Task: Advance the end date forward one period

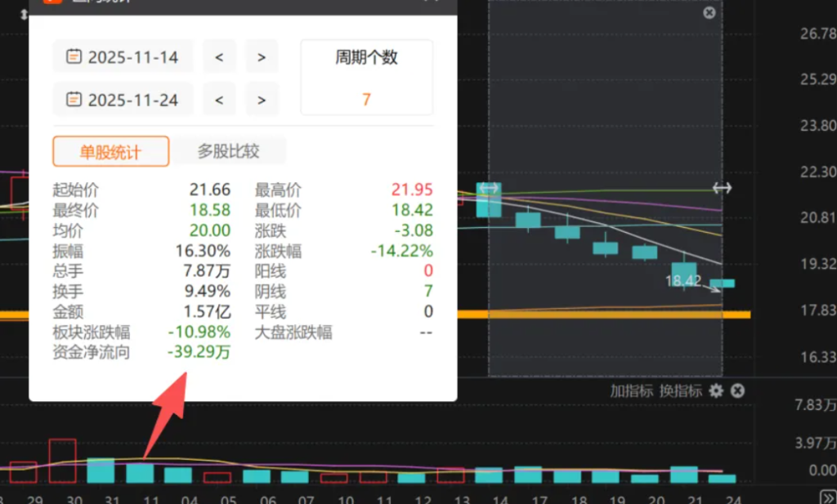Action: (x=262, y=99)
